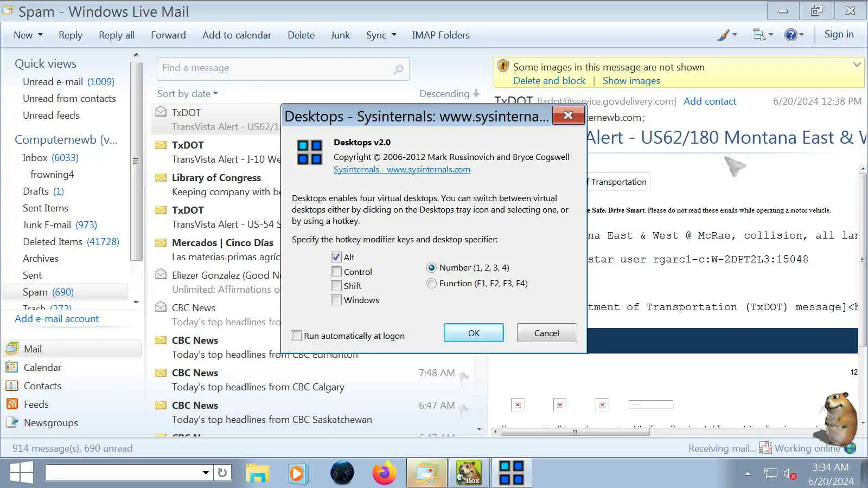This screenshot has height=488, width=868.
Task: Open the Junk E-mail folder
Action: 60,225
